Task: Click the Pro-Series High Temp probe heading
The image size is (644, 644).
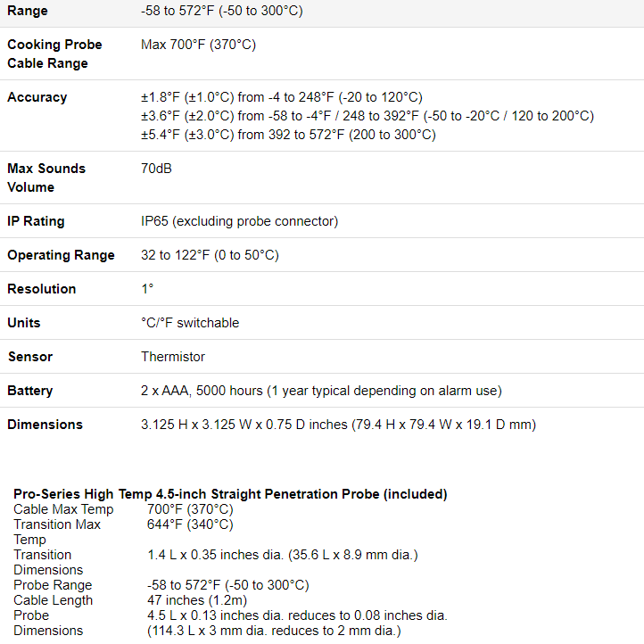Action: (230, 494)
